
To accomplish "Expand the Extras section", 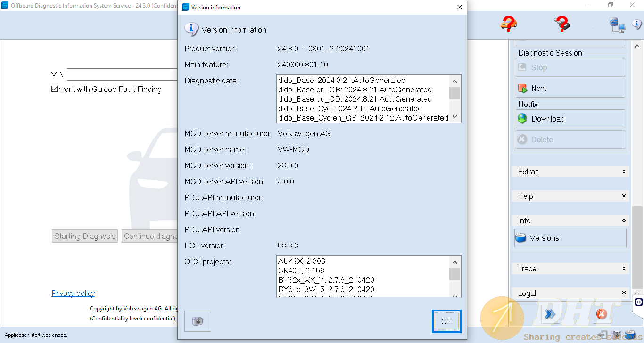I will tap(570, 171).
